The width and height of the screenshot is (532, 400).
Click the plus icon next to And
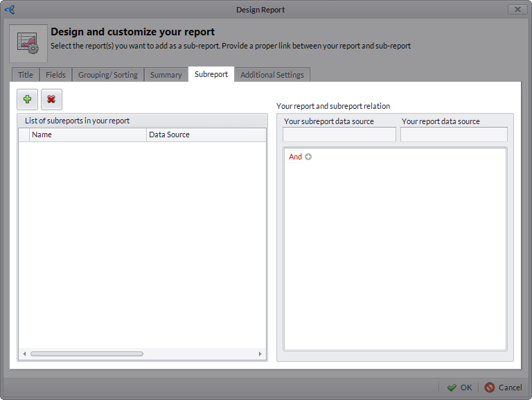pos(308,157)
